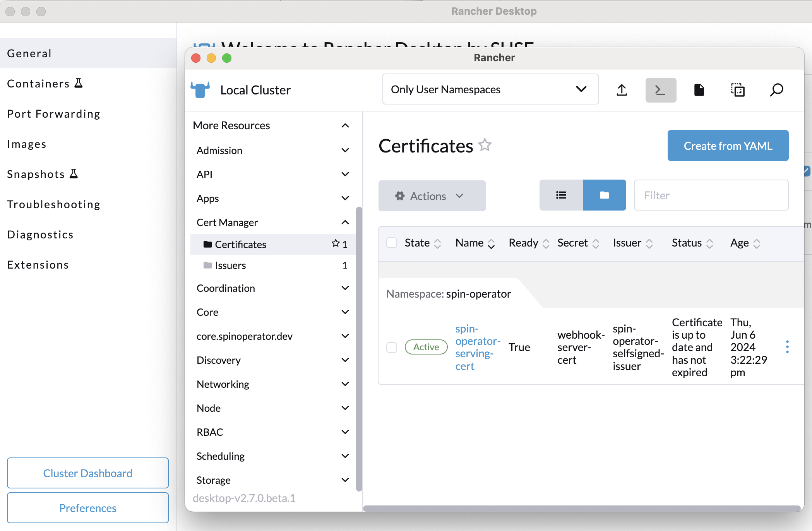Copy KubeConfig to clipboard icon
812x531 pixels.
point(738,90)
